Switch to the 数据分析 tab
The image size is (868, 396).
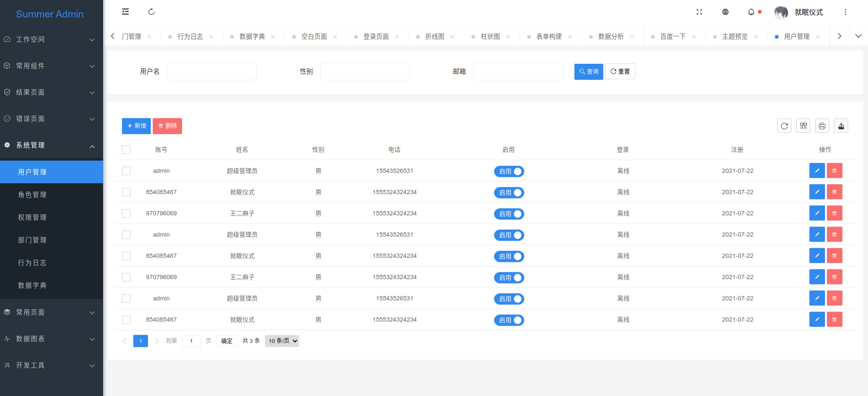(610, 36)
